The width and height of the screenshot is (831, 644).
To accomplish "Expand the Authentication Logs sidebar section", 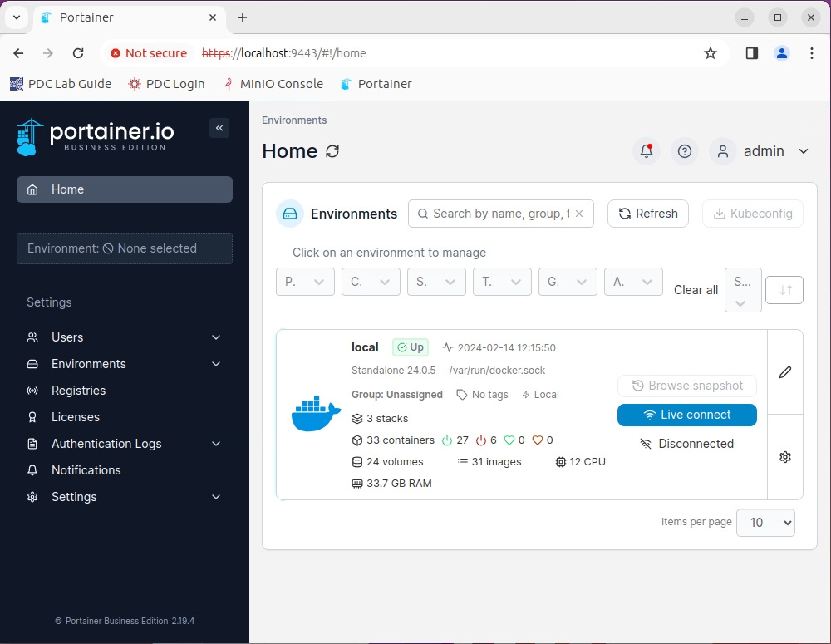I will point(216,444).
